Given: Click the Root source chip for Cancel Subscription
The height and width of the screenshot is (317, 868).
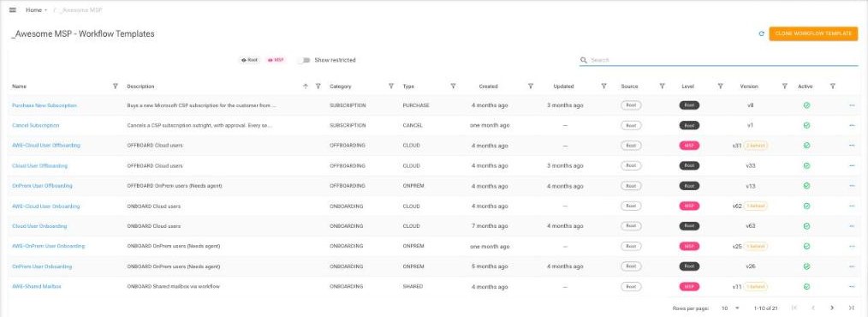Looking at the screenshot, I should [631, 125].
